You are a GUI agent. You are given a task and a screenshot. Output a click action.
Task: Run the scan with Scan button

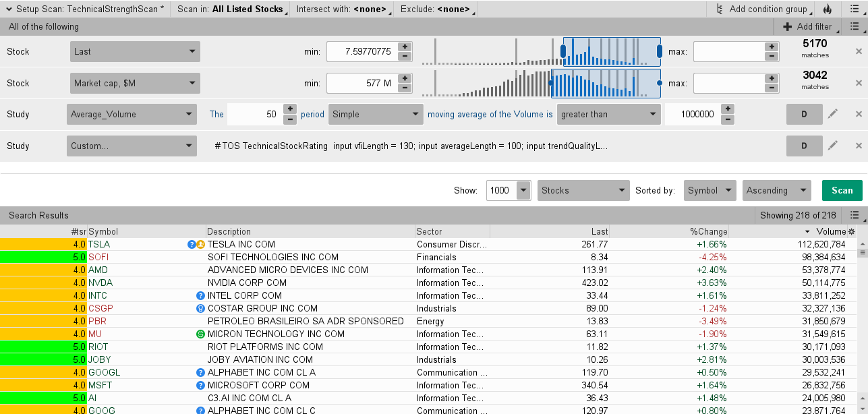pyautogui.click(x=842, y=190)
